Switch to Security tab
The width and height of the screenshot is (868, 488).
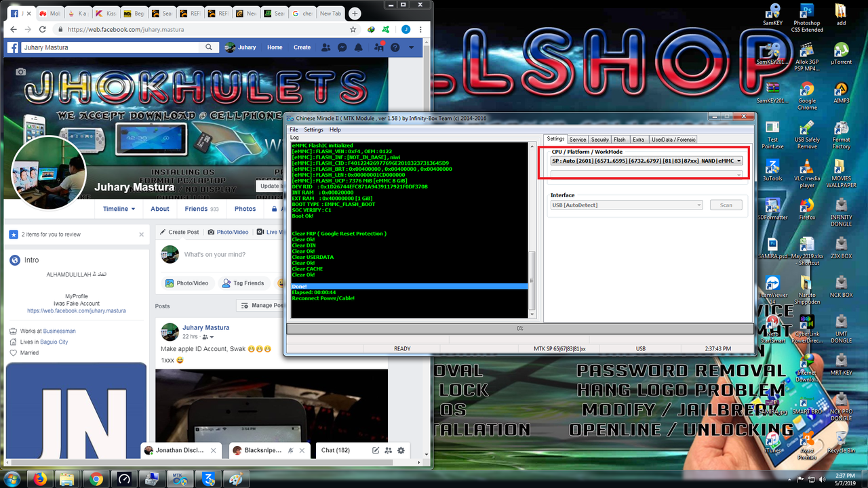pyautogui.click(x=599, y=140)
